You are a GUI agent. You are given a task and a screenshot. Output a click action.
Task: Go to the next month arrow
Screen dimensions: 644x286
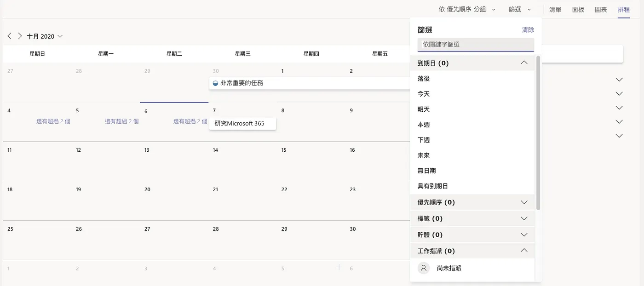tap(20, 36)
